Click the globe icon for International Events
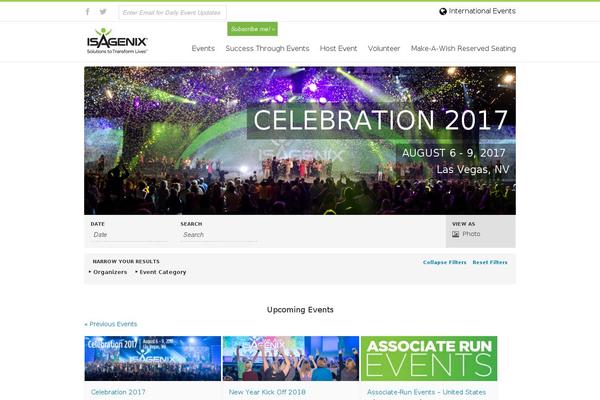Image resolution: width=600 pixels, height=400 pixels. pos(443,11)
